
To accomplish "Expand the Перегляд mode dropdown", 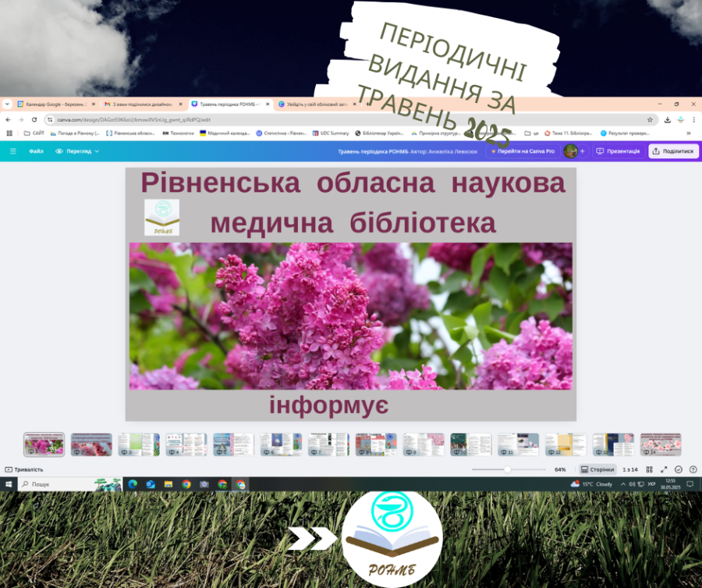I will coord(77,151).
